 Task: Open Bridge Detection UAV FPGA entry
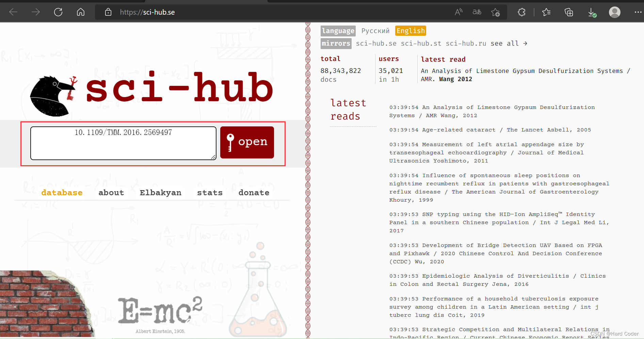496,253
